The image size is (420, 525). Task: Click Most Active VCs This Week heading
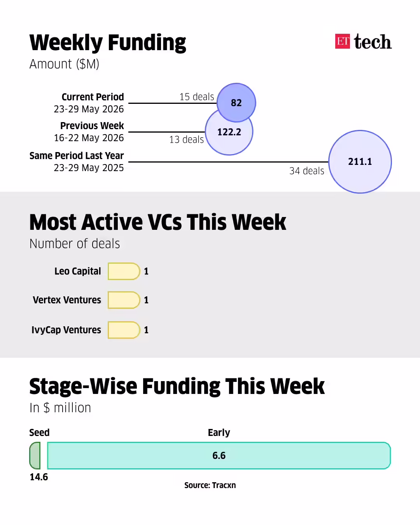(158, 222)
